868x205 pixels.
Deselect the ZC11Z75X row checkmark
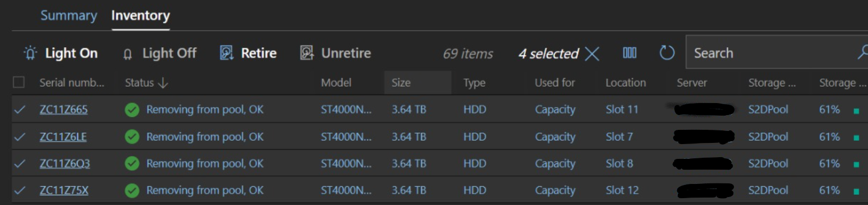[19, 190]
